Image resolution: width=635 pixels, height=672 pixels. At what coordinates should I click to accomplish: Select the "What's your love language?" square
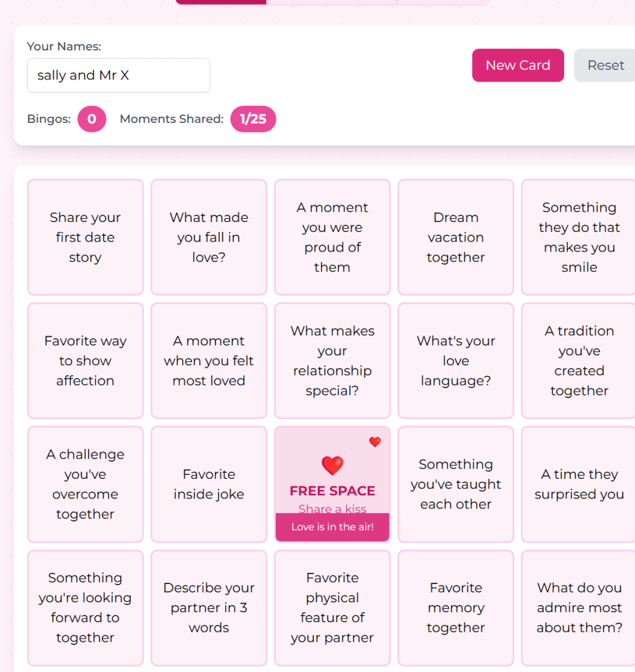click(456, 361)
